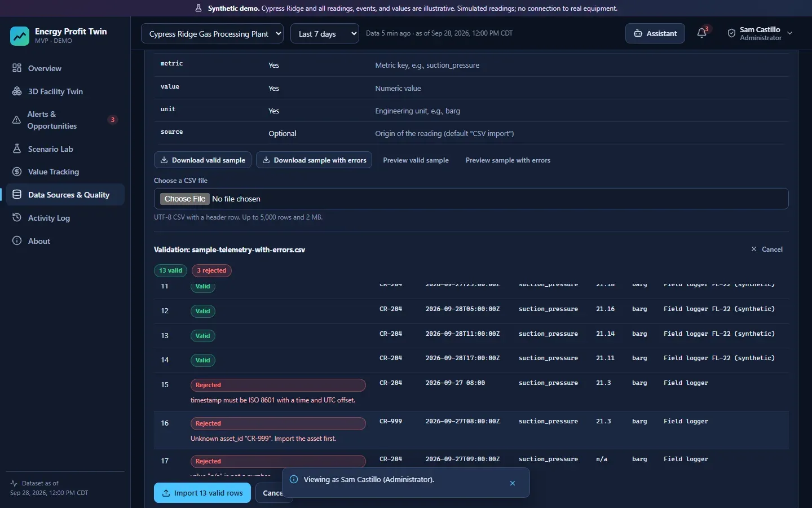Image resolution: width=812 pixels, height=508 pixels.
Task: Click 2026-09-28T17:00:00Z timestamp in row 14
Action: 462,358
